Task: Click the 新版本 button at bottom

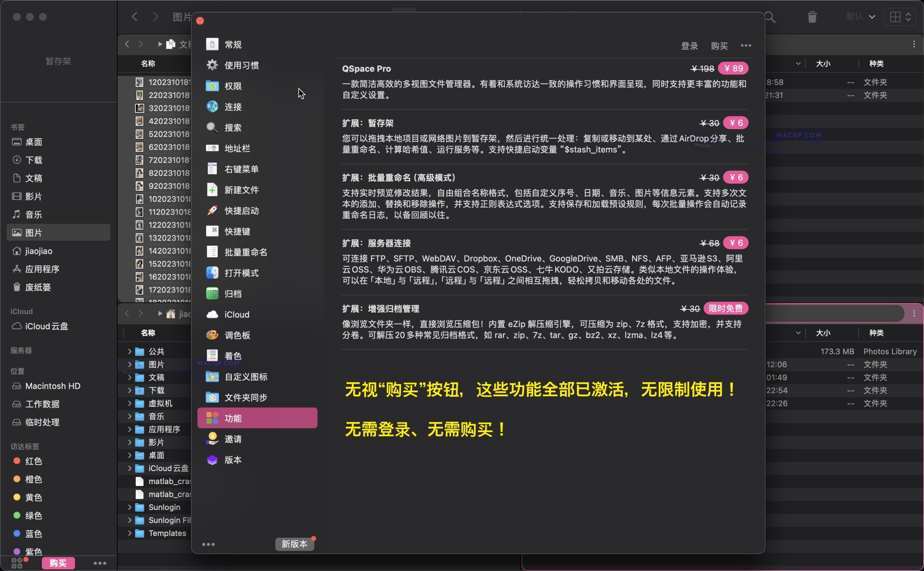Action: pos(295,544)
